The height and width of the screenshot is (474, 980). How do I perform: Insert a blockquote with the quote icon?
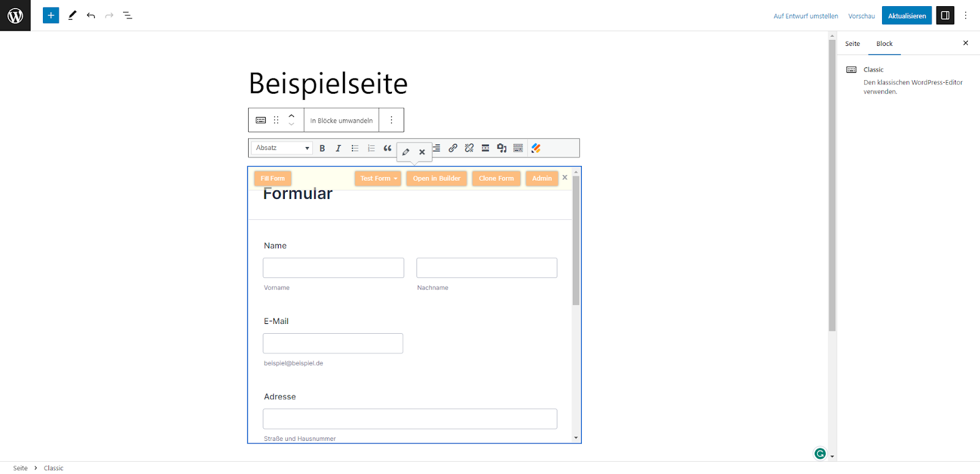click(387, 148)
